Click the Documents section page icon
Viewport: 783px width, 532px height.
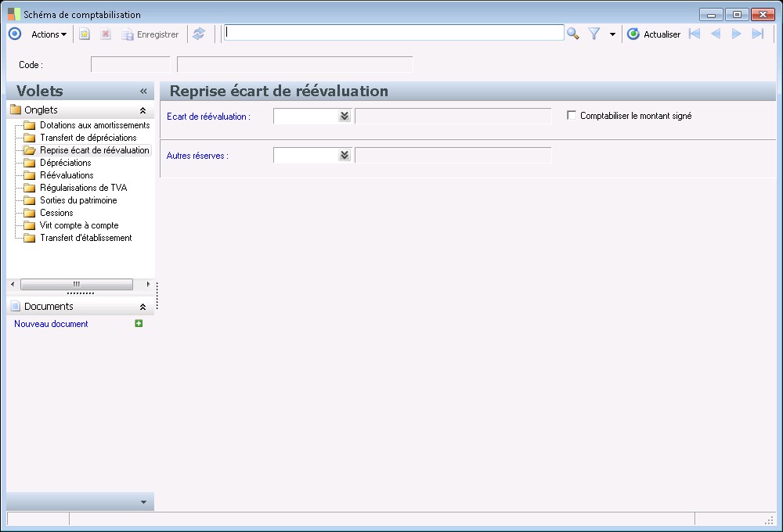point(16,307)
